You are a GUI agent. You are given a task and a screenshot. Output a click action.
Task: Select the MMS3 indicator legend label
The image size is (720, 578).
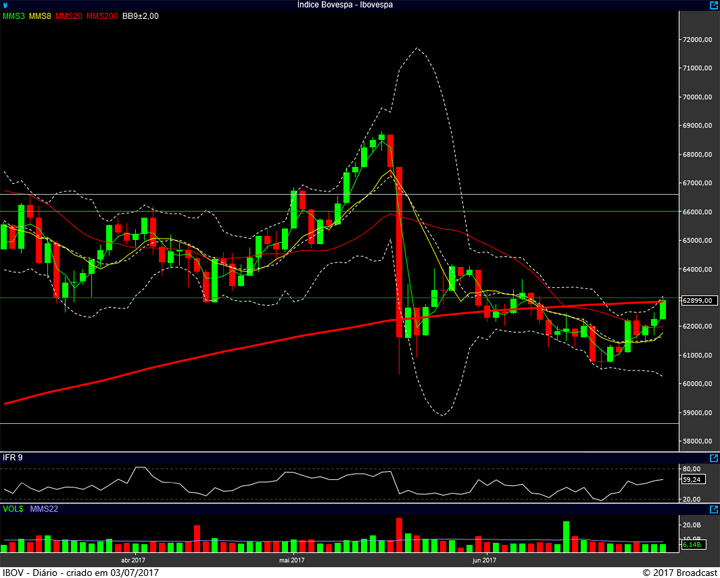point(14,16)
